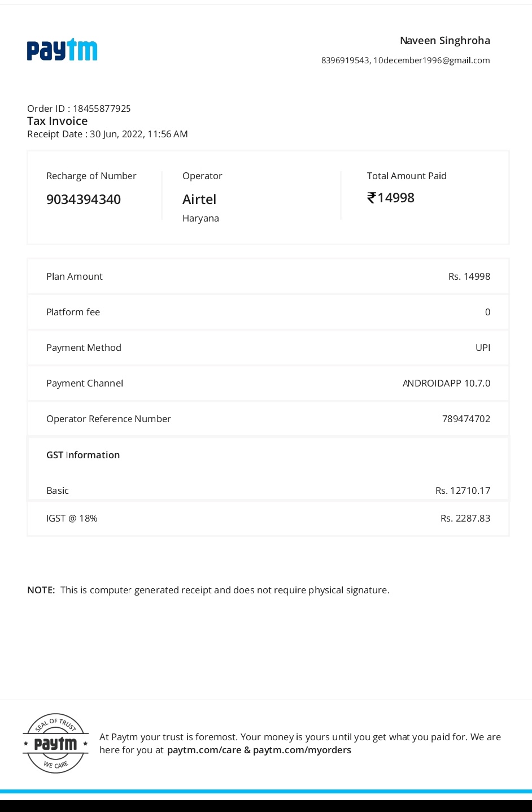Open the paytm.com/care link
This screenshot has height=812, width=532.
(204, 750)
